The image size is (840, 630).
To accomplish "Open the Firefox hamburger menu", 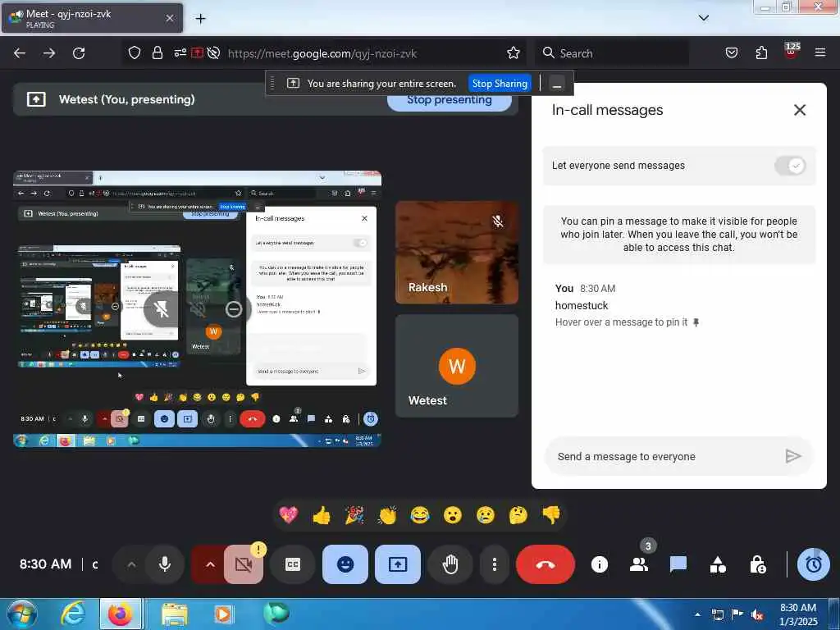I will [819, 53].
